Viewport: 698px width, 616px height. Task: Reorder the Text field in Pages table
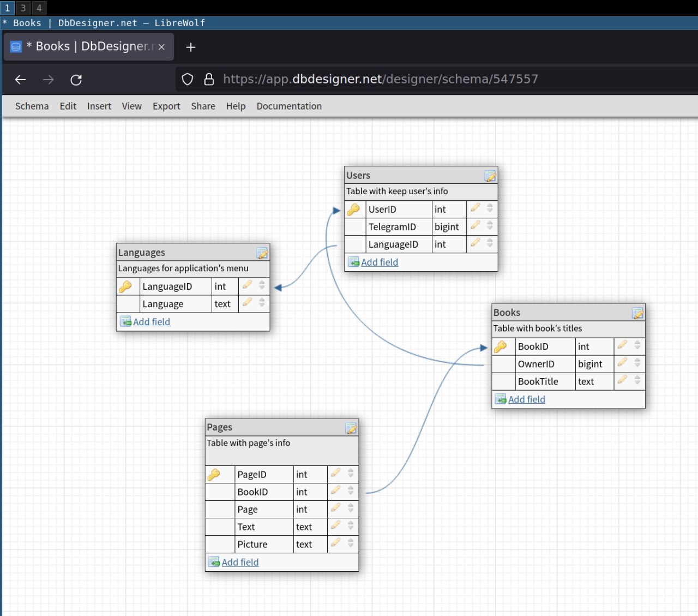(351, 525)
